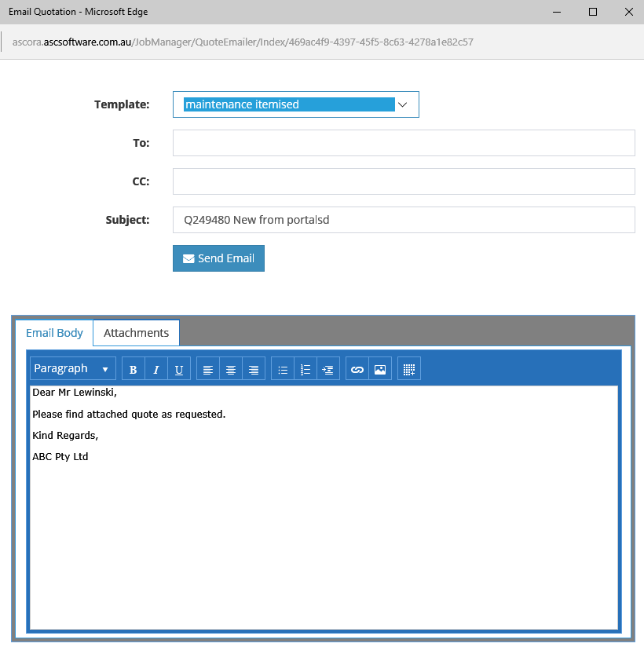644x647 pixels.
Task: Insert a hyperlink in the email
Action: click(357, 369)
